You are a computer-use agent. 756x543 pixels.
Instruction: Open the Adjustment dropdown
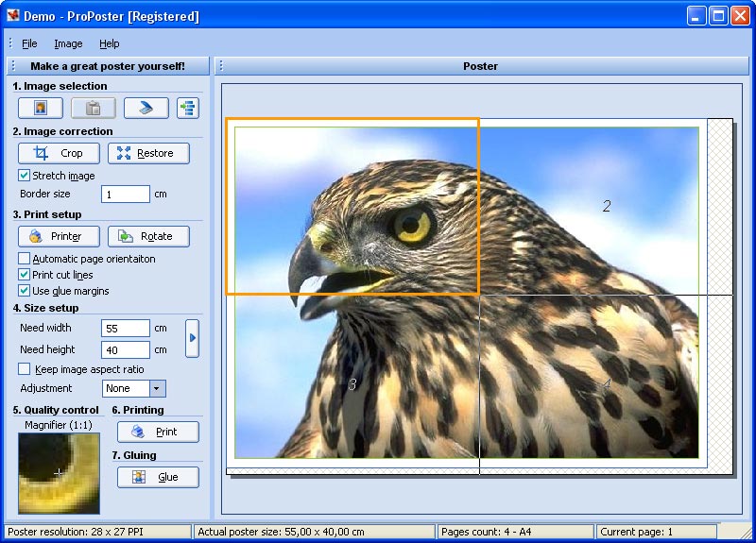157,388
